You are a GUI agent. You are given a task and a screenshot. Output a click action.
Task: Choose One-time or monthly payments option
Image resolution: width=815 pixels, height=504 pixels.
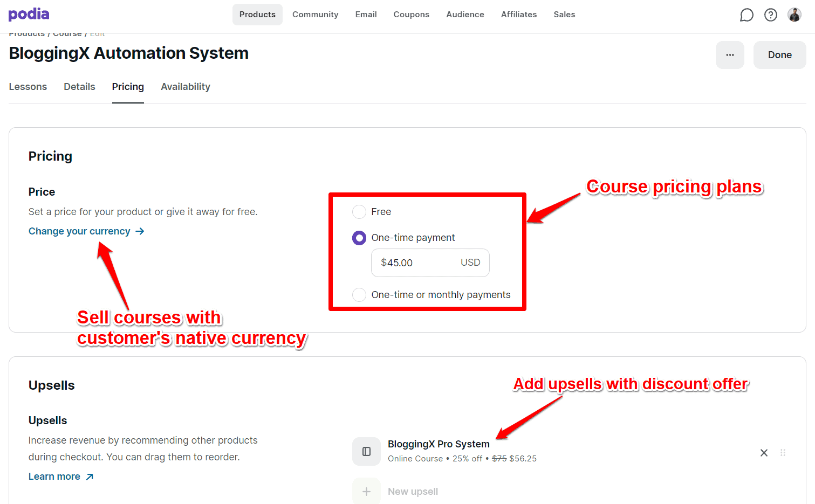click(x=359, y=295)
